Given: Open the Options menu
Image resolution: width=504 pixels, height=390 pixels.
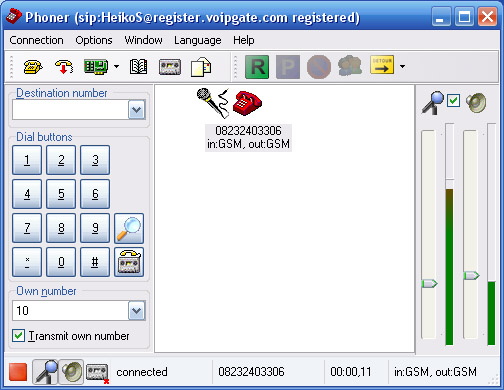Looking at the screenshot, I should [x=94, y=40].
